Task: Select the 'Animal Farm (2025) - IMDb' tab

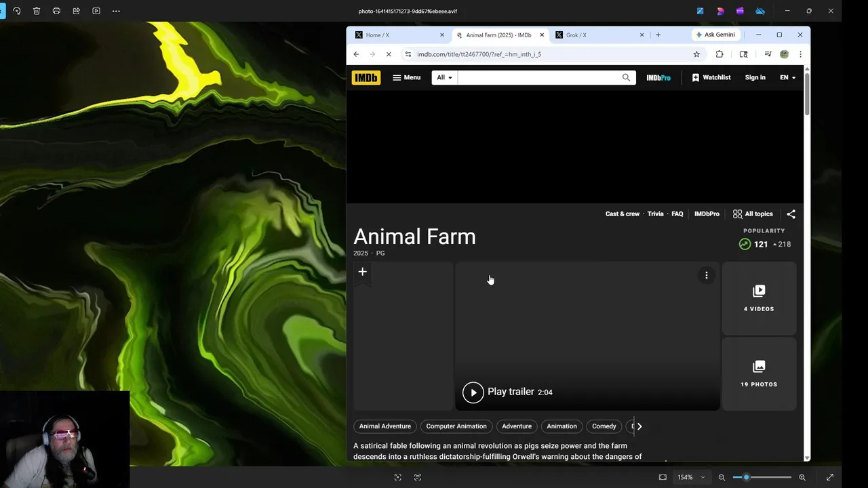Action: pos(500,35)
